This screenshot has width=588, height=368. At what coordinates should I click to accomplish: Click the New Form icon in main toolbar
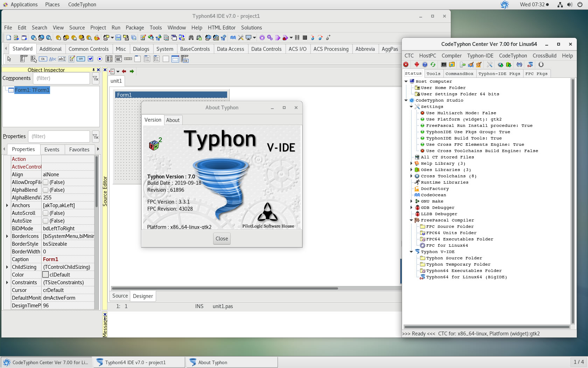24,38
